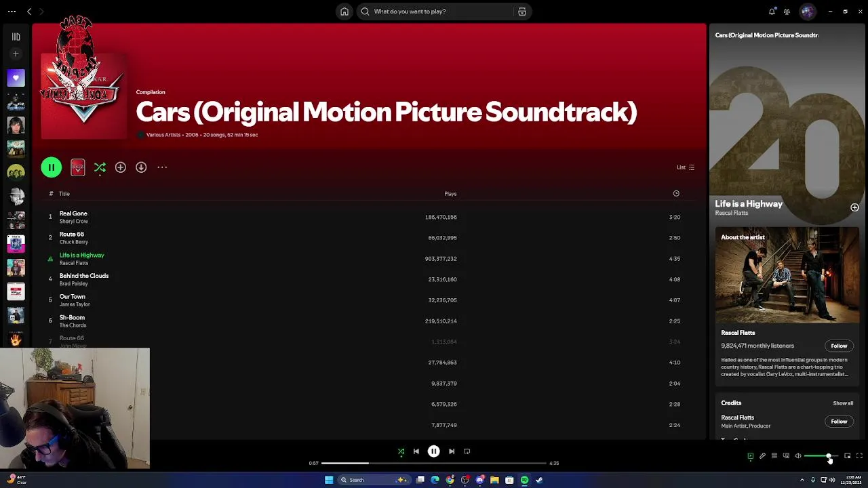The image size is (868, 488).
Task: Open the three-dot app menu
Action: 12,12
